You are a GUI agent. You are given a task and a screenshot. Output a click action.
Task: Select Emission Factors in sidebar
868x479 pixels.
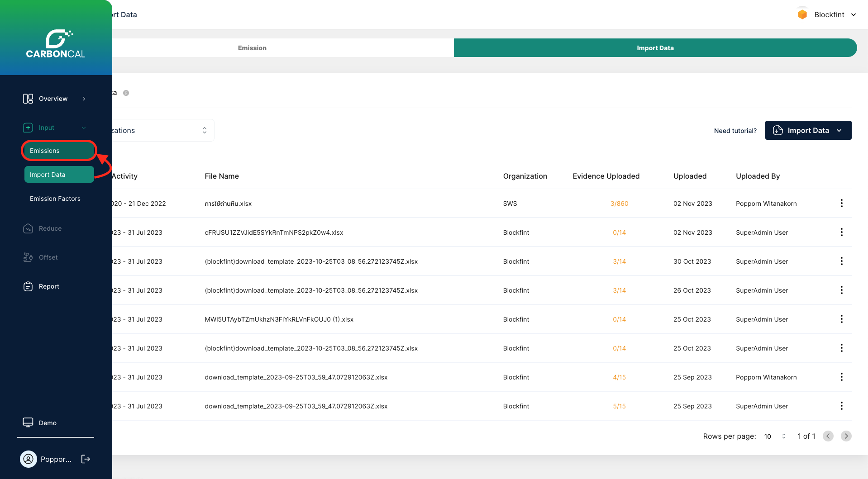tap(55, 199)
